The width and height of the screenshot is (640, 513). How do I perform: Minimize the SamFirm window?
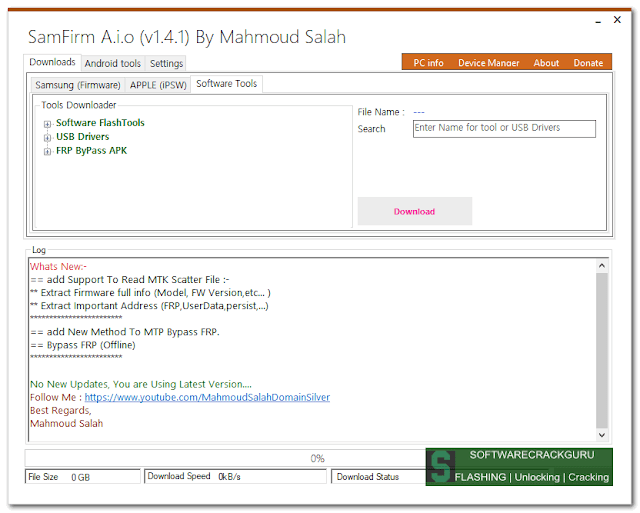598,20
